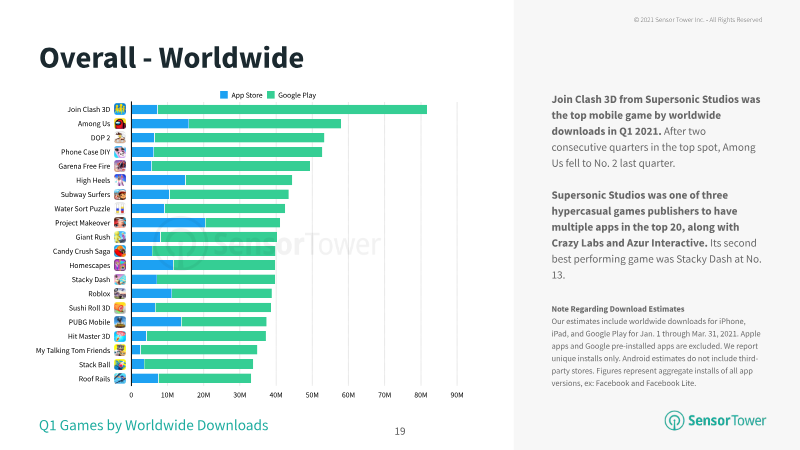Click the Sensor Tower logo icon

(x=674, y=420)
